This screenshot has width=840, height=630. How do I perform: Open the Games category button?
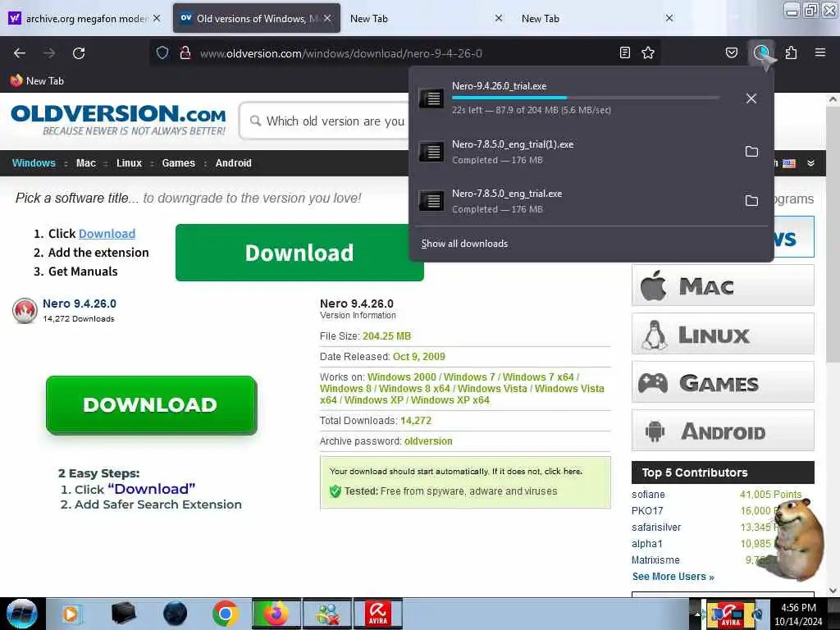point(723,382)
